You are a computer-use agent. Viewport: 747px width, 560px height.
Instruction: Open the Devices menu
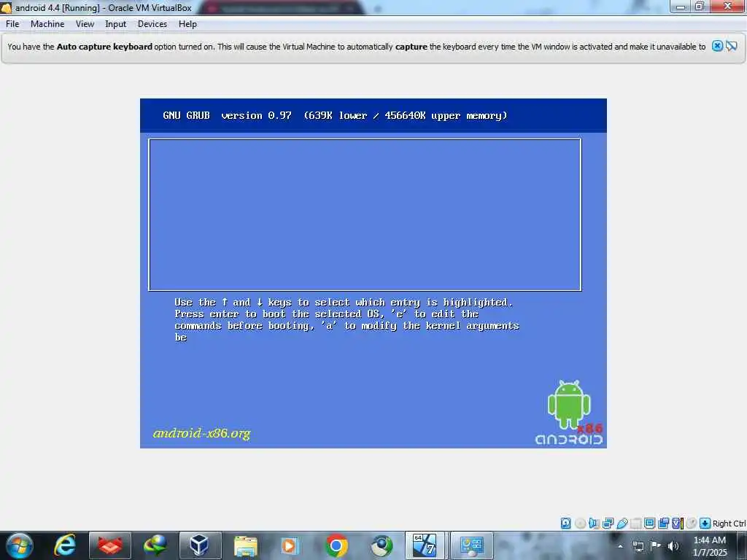pos(152,24)
